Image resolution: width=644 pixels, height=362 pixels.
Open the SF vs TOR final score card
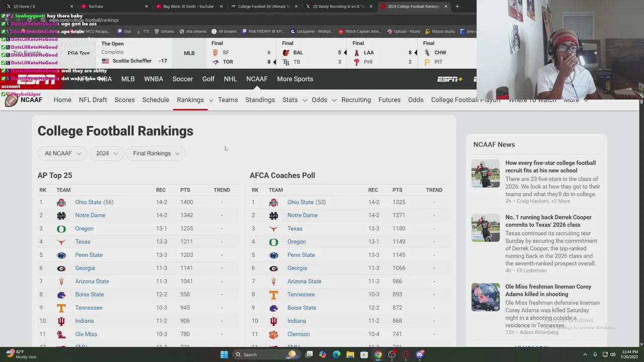coord(242,53)
